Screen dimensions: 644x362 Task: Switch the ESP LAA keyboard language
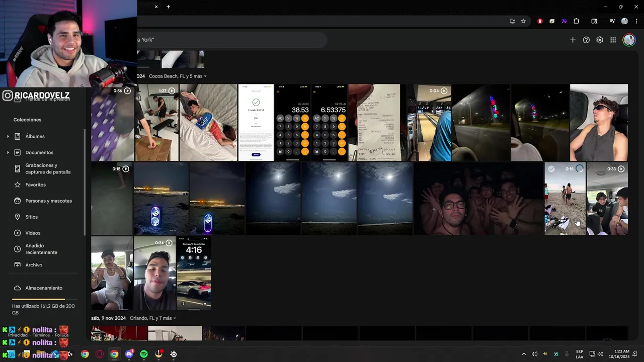[580, 354]
